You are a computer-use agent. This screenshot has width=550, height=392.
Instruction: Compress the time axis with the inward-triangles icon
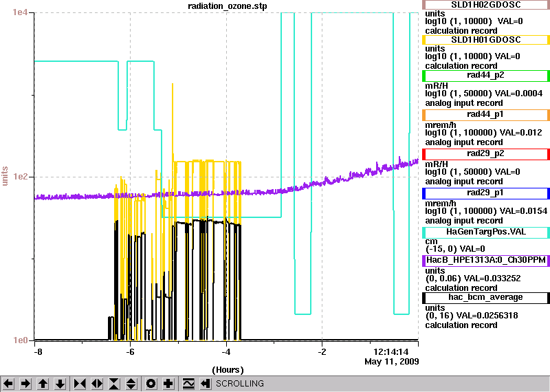(80, 384)
